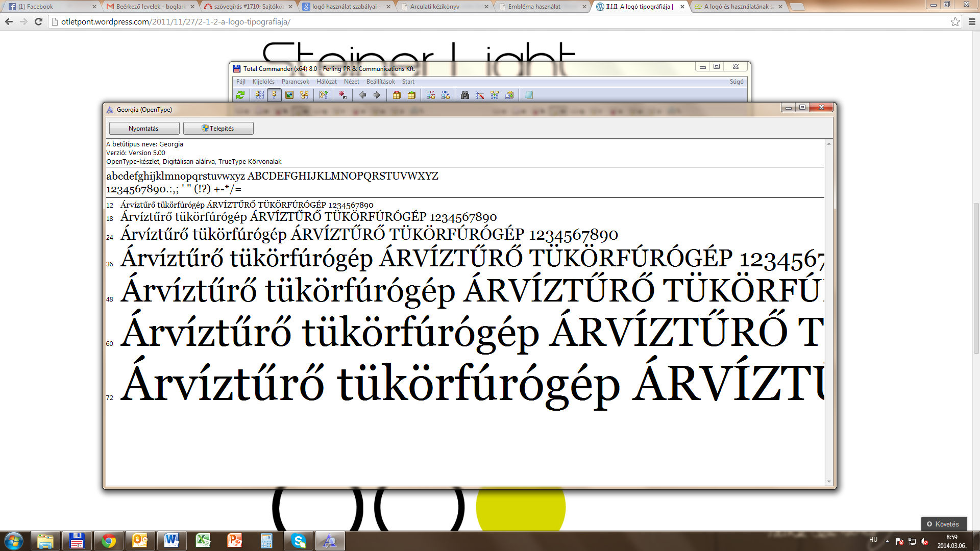Image resolution: width=980 pixels, height=551 pixels.
Task: Open FTP connection icon in Total Commander
Action: pos(431,95)
